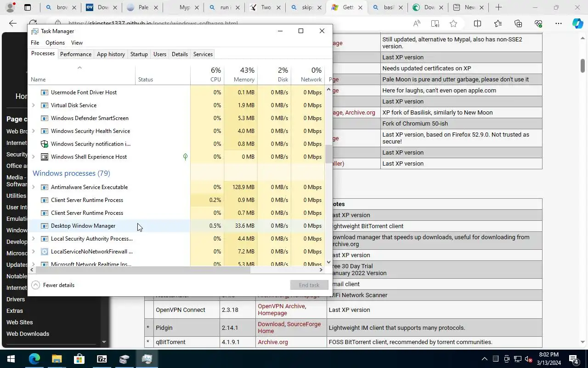
Task: Open new Edge tab with plus
Action: tap(498, 7)
